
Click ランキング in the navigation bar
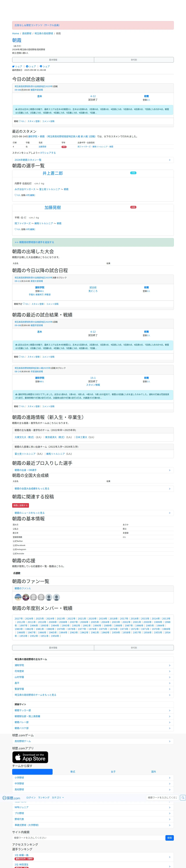pyautogui.click(x=44, y=798)
